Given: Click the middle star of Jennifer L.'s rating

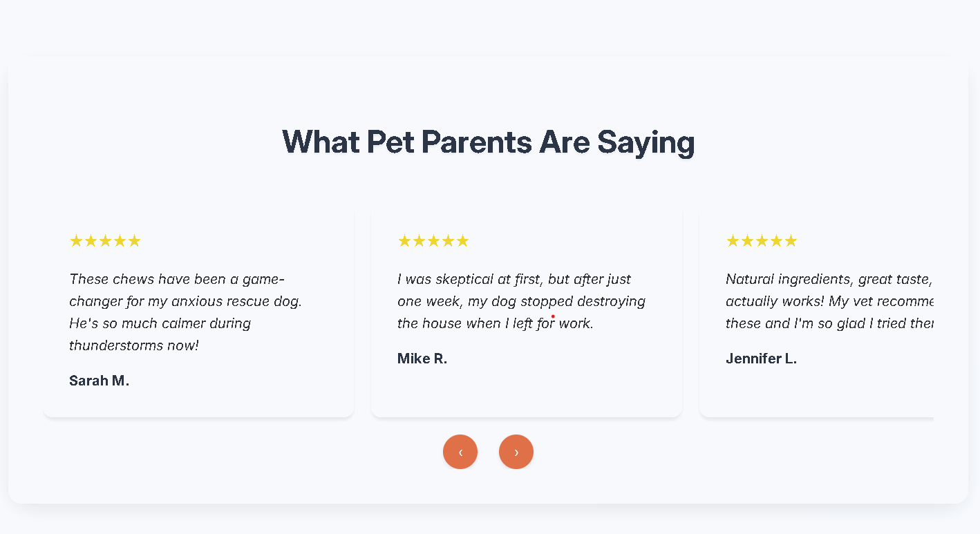Looking at the screenshot, I should (x=762, y=241).
